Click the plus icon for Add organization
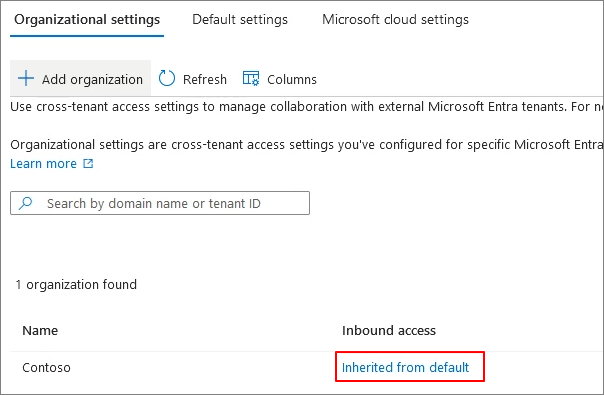Image resolution: width=604 pixels, height=395 pixels. tap(26, 78)
